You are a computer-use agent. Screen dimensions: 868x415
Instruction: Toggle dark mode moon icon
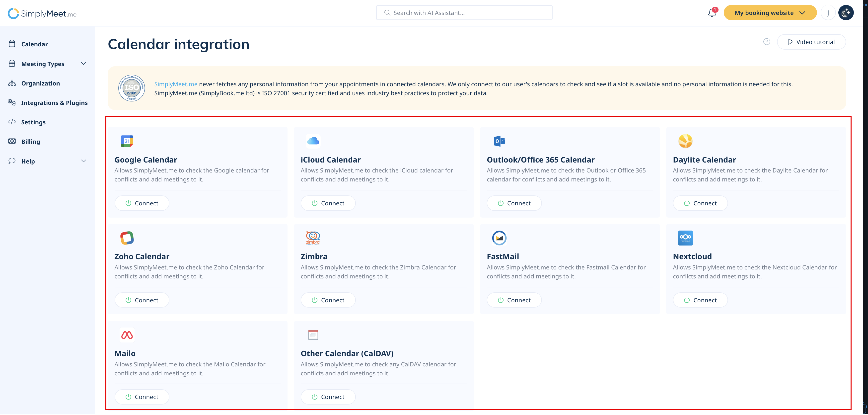coord(846,13)
